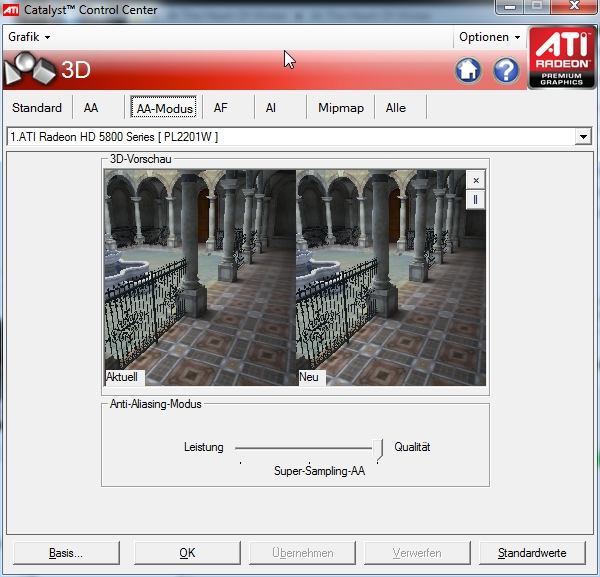Screen dimensions: 600x577
Task: Click the Super-Sampling-AA label
Action: point(320,471)
